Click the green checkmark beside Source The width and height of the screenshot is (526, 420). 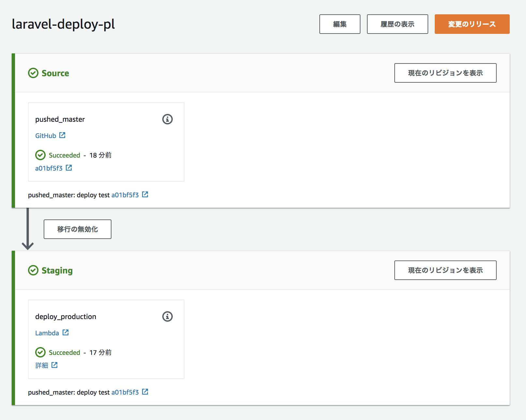point(33,73)
